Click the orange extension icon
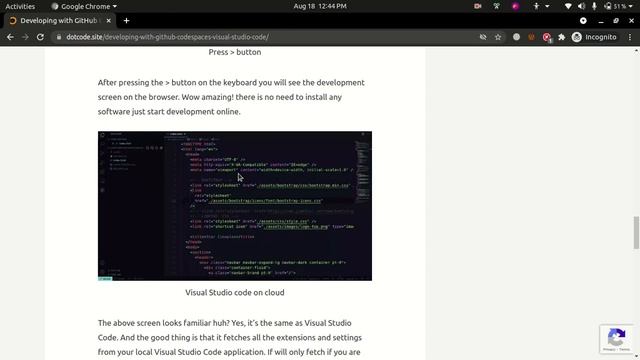The width and height of the screenshot is (640, 360). (531, 37)
